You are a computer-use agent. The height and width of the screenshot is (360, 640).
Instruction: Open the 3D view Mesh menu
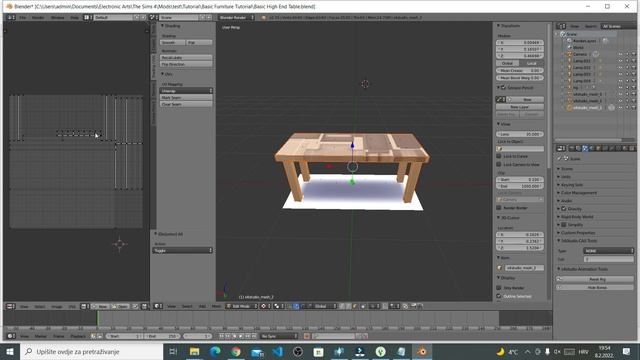[216, 306]
